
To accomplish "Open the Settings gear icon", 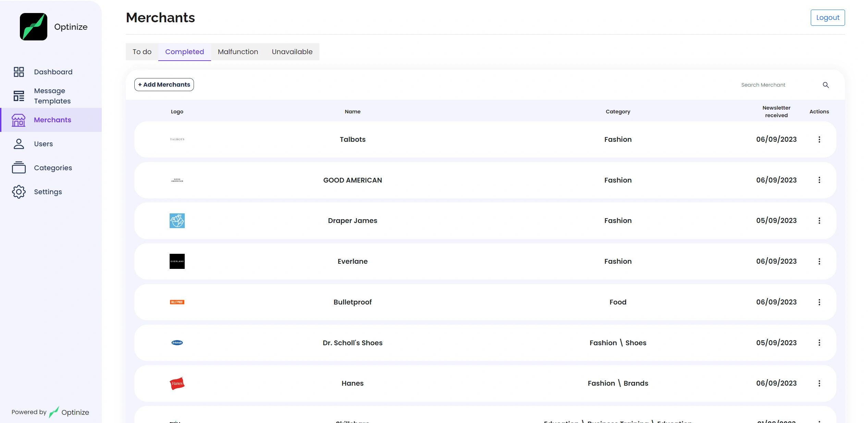I will pos(19,192).
